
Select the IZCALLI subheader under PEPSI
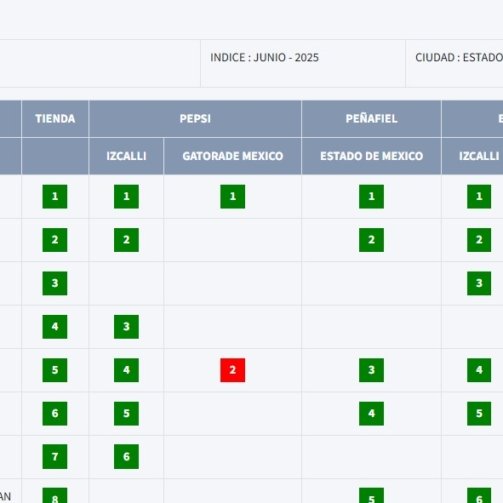tap(126, 156)
